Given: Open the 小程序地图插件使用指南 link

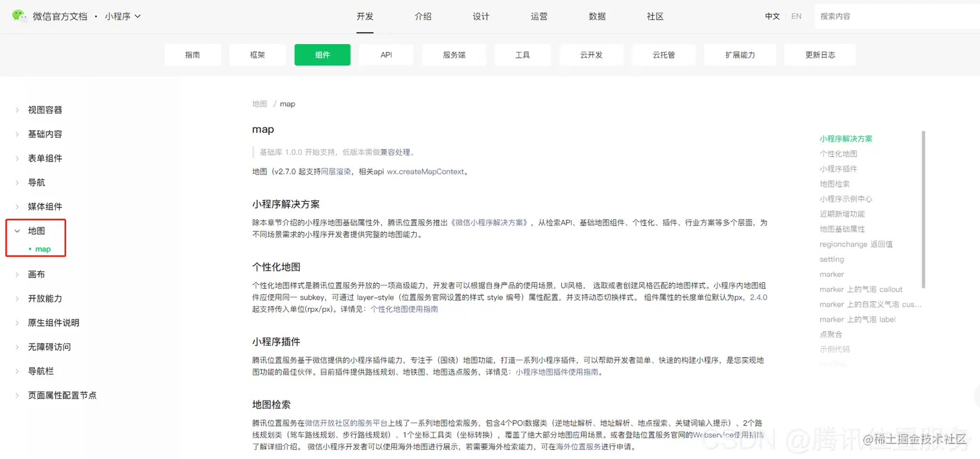Looking at the screenshot, I should click(x=557, y=372).
